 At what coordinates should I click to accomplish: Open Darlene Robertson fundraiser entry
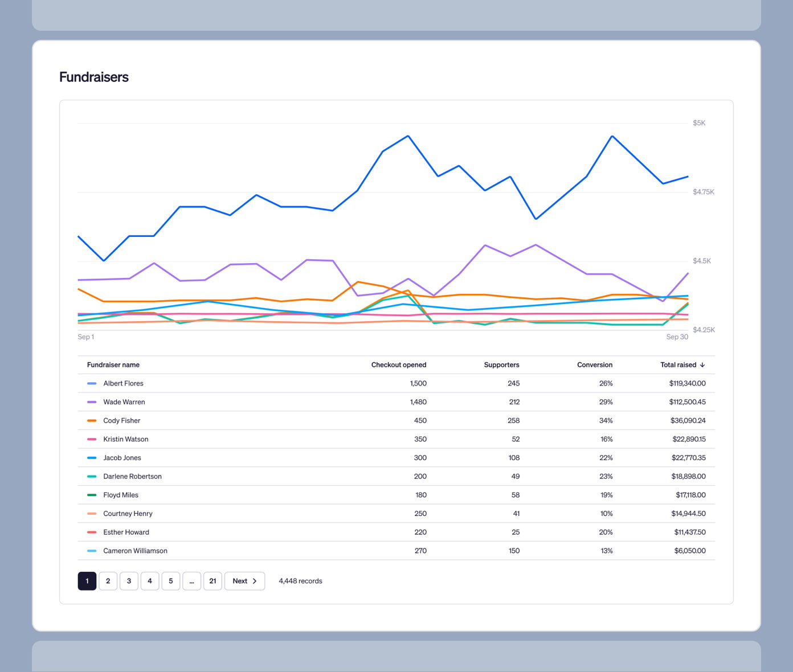(132, 477)
